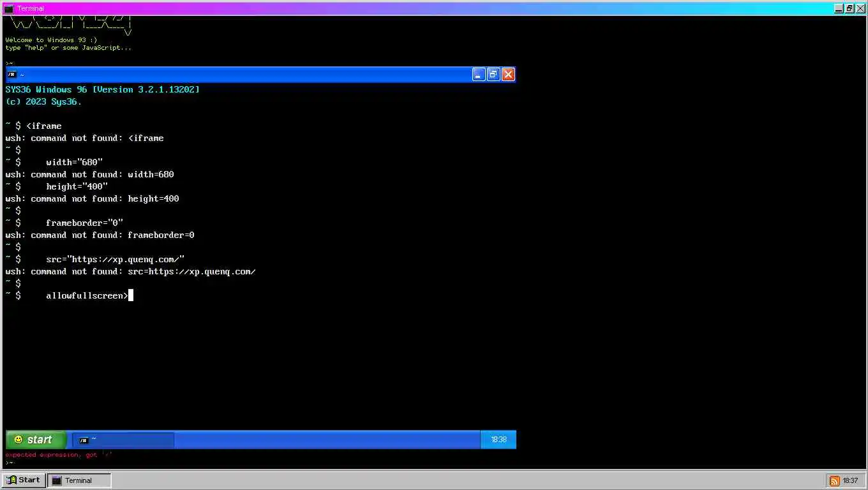868x490 pixels.
Task: Click the '~ $ <iframe' command line
Action: pyautogui.click(x=34, y=126)
